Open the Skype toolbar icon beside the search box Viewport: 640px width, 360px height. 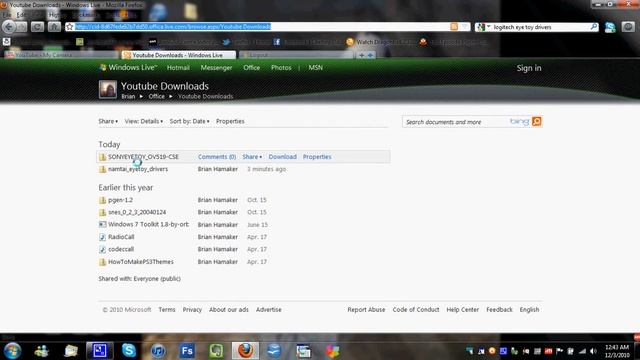click(x=610, y=27)
